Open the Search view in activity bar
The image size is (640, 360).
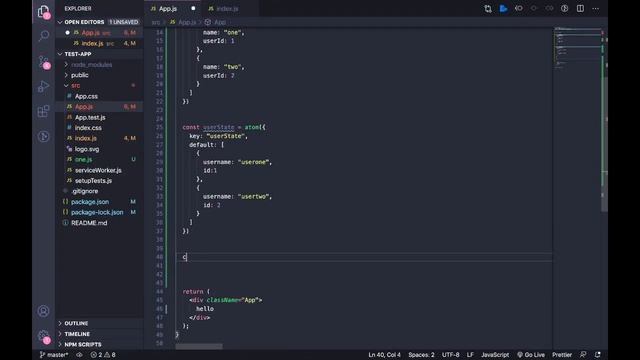tap(43, 36)
